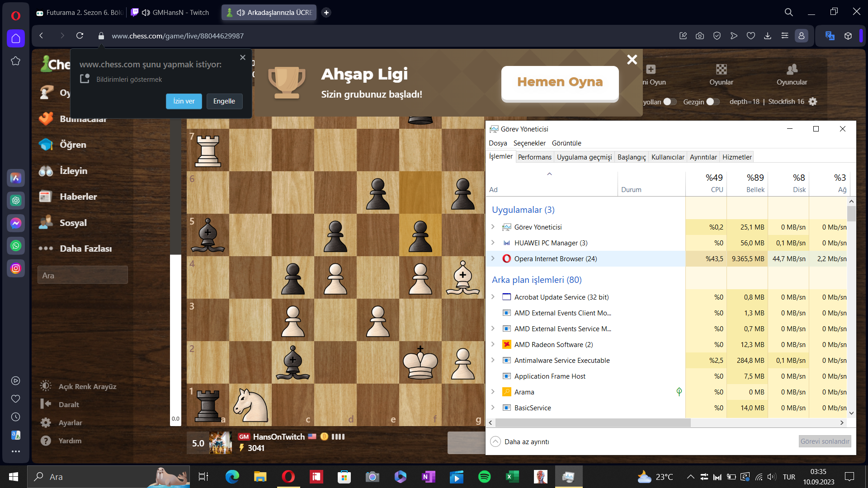The height and width of the screenshot is (488, 868).
Task: Open Spotify from the Windows taskbar
Action: point(484,477)
